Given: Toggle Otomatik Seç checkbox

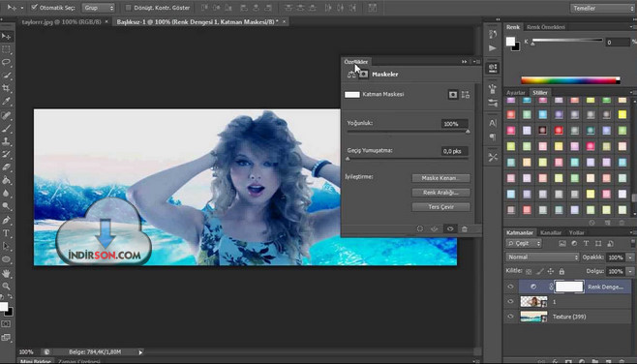Looking at the screenshot, I should pos(35,8).
